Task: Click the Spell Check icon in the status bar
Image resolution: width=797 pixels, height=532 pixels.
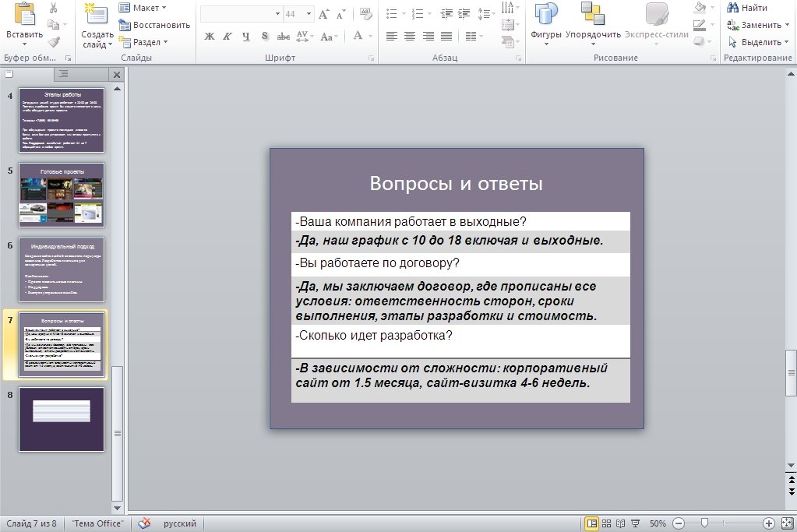Action: [144, 523]
